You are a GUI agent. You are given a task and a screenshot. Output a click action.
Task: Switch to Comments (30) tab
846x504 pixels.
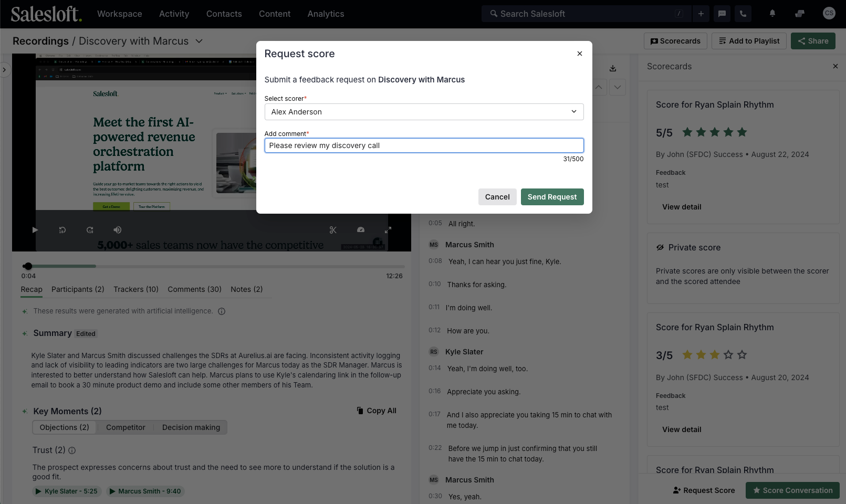195,289
